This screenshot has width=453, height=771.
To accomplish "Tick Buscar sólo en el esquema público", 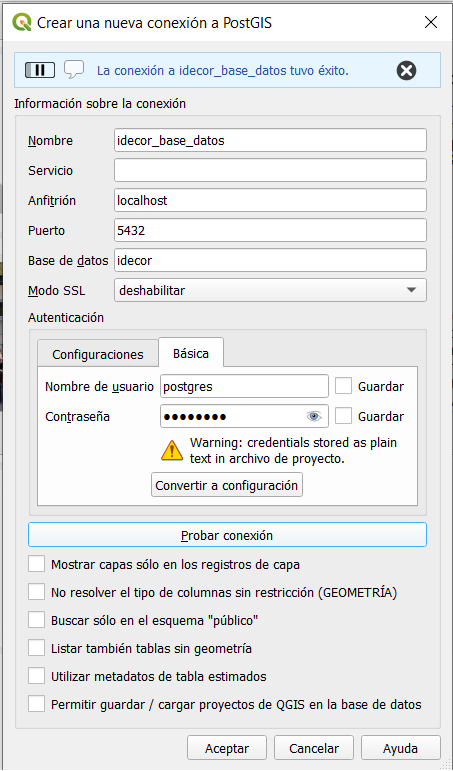I will (36, 620).
